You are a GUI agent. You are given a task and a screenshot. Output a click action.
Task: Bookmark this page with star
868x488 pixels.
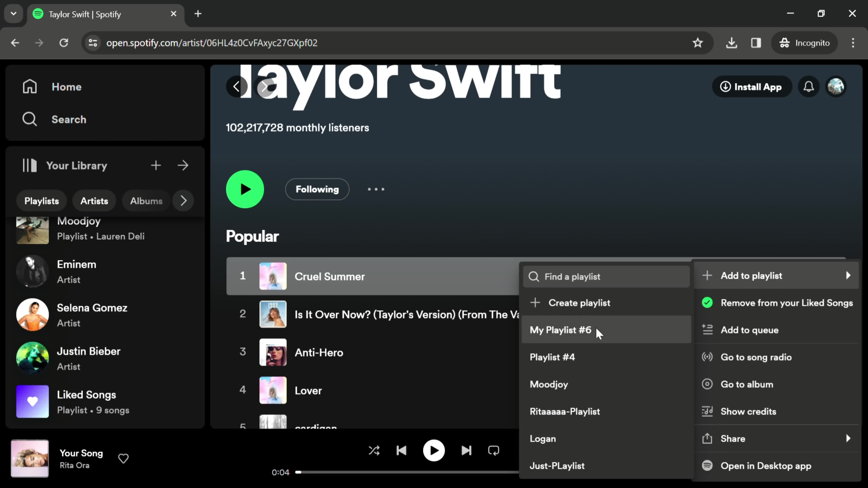[698, 43]
